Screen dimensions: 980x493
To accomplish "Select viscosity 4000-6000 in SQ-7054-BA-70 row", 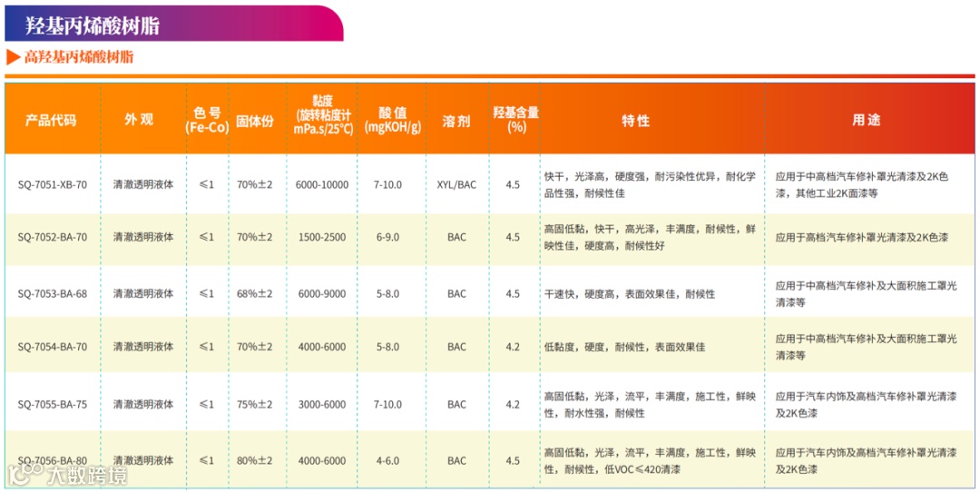I will click(322, 347).
